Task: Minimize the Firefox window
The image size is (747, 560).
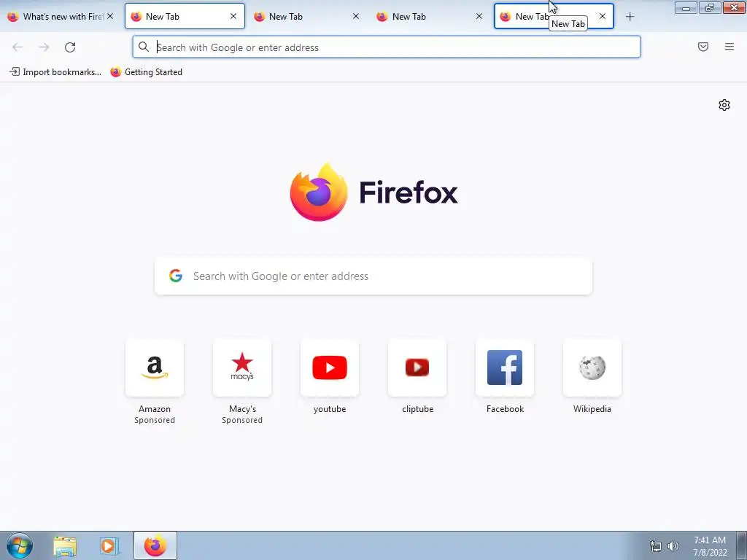Action: [x=686, y=7]
